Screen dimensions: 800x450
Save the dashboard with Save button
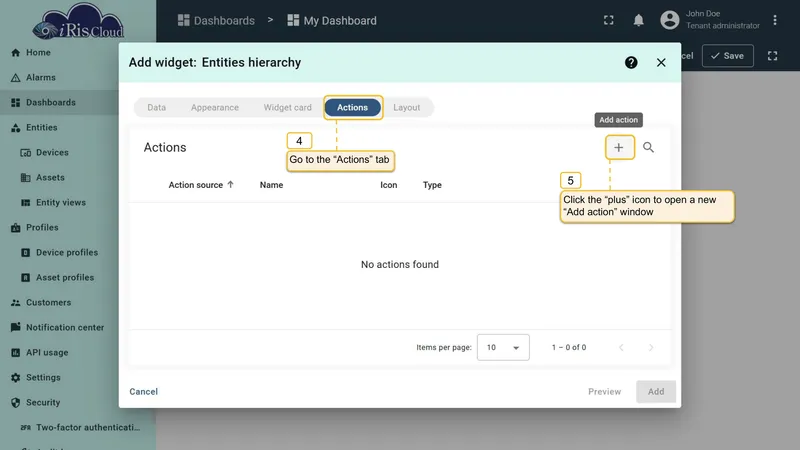tap(728, 56)
